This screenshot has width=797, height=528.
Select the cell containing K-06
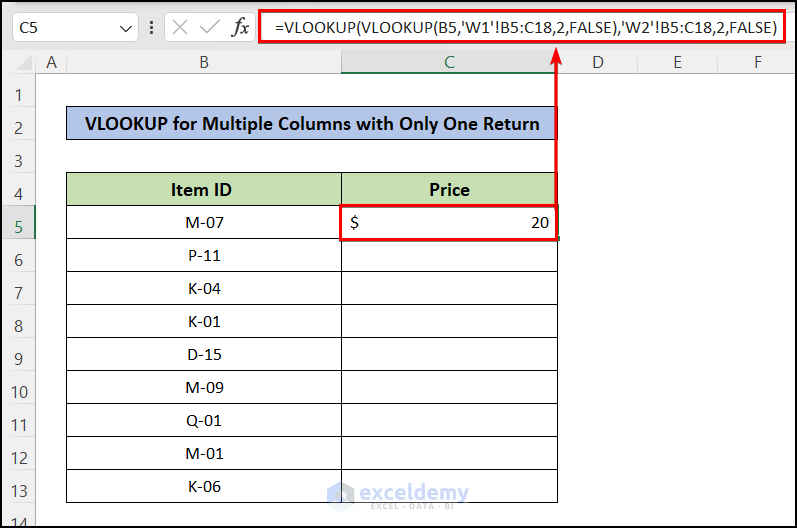[x=204, y=486]
